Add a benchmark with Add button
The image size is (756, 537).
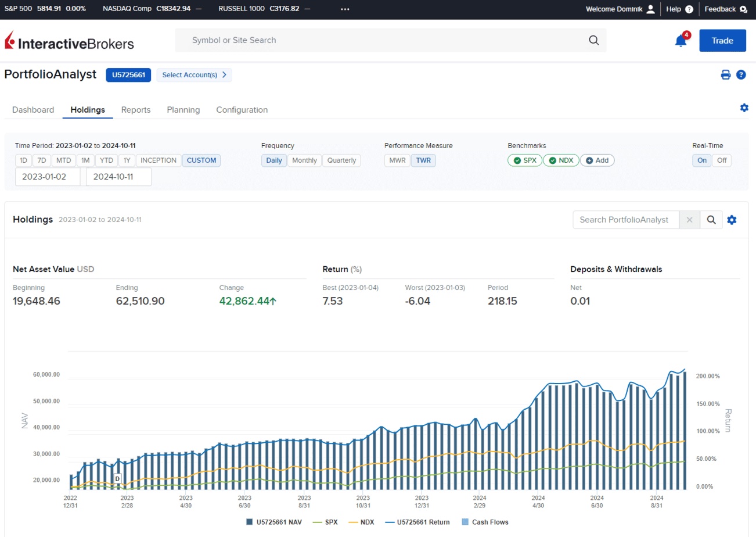(x=597, y=160)
